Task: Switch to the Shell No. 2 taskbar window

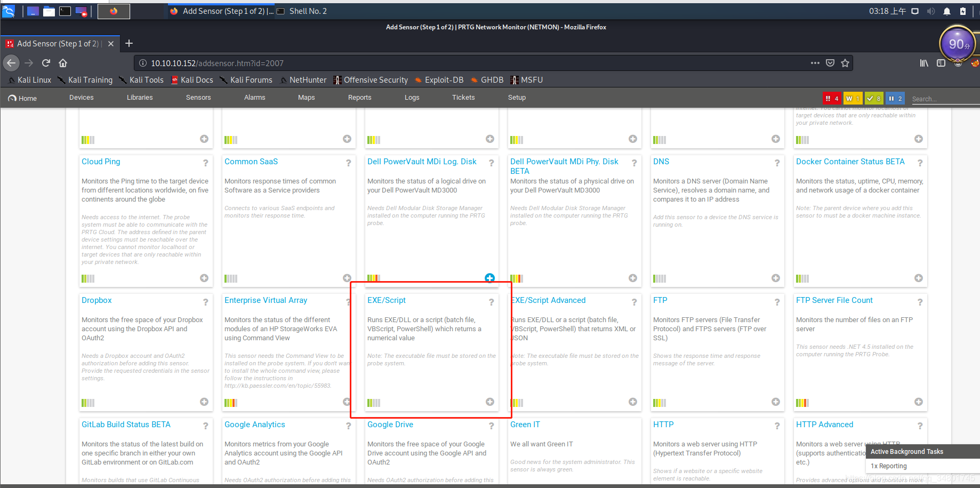Action: 302,11
